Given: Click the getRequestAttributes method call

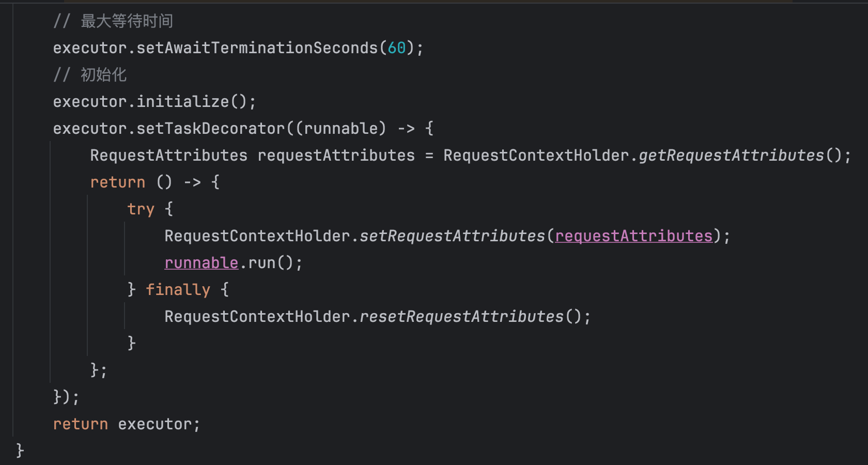Looking at the screenshot, I should pos(731,156).
